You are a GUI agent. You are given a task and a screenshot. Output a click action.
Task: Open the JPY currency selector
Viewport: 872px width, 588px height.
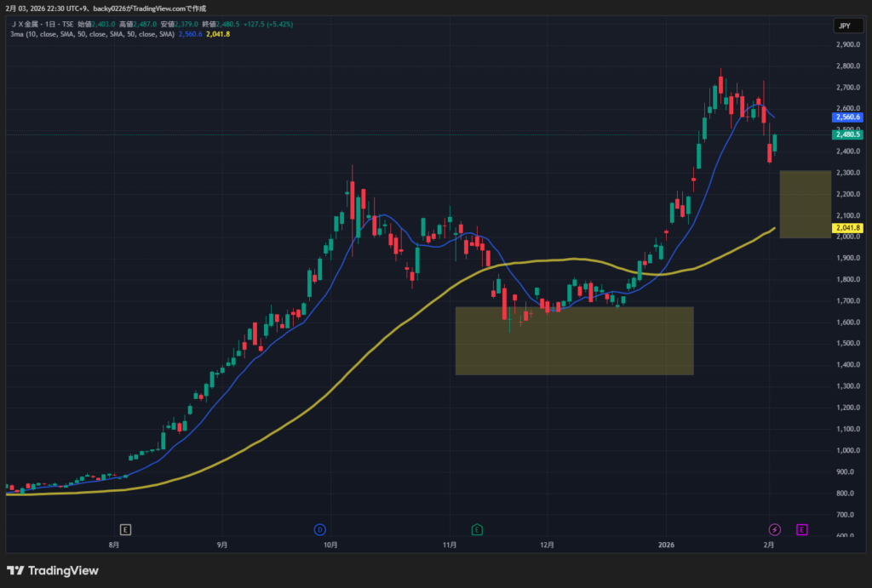coord(844,26)
